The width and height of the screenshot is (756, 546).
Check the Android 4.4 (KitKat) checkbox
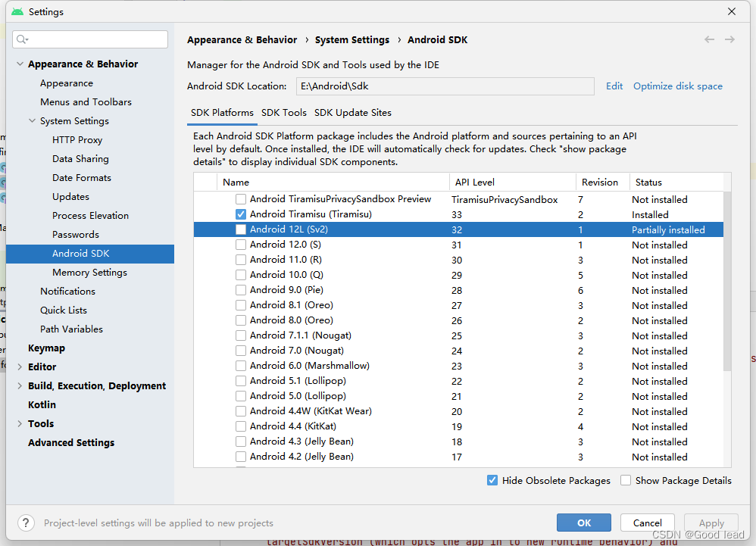(x=241, y=426)
